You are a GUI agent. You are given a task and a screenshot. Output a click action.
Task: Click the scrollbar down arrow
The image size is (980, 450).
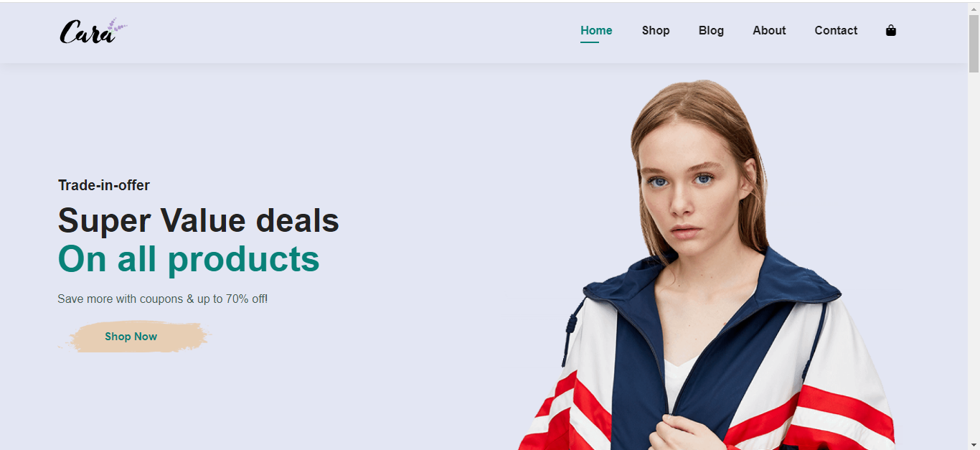974,444
